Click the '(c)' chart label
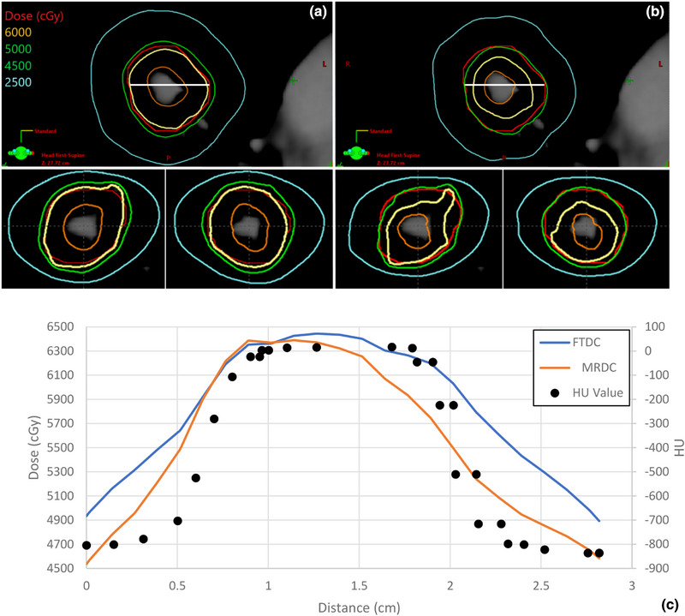The height and width of the screenshot is (616, 685). (x=670, y=605)
